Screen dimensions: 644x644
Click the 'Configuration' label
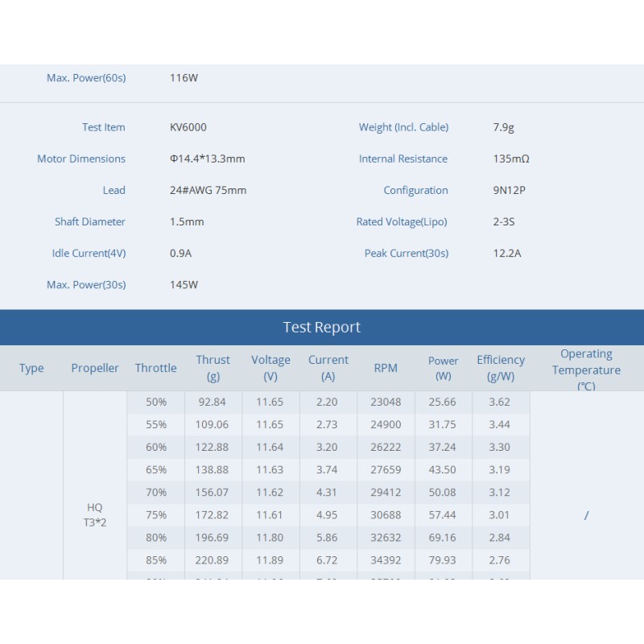pyautogui.click(x=415, y=191)
